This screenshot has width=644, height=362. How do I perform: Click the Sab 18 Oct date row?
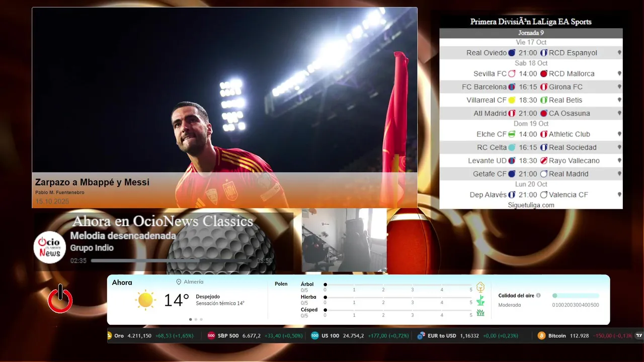[x=531, y=63]
